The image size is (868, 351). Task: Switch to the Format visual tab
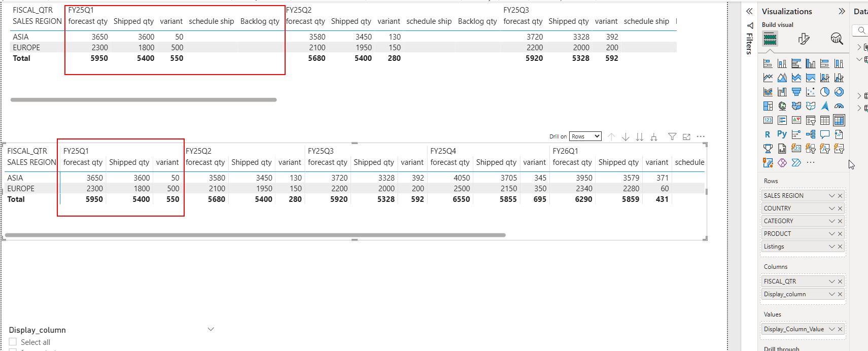(x=804, y=39)
